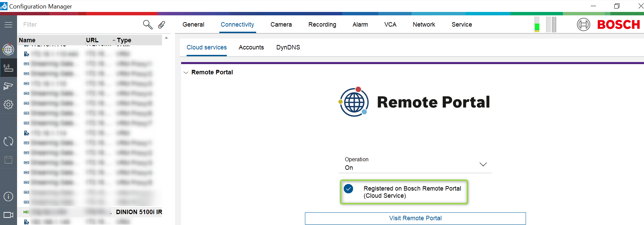Focus the Filter input field
Screen dimensions: 644x225
82,25
